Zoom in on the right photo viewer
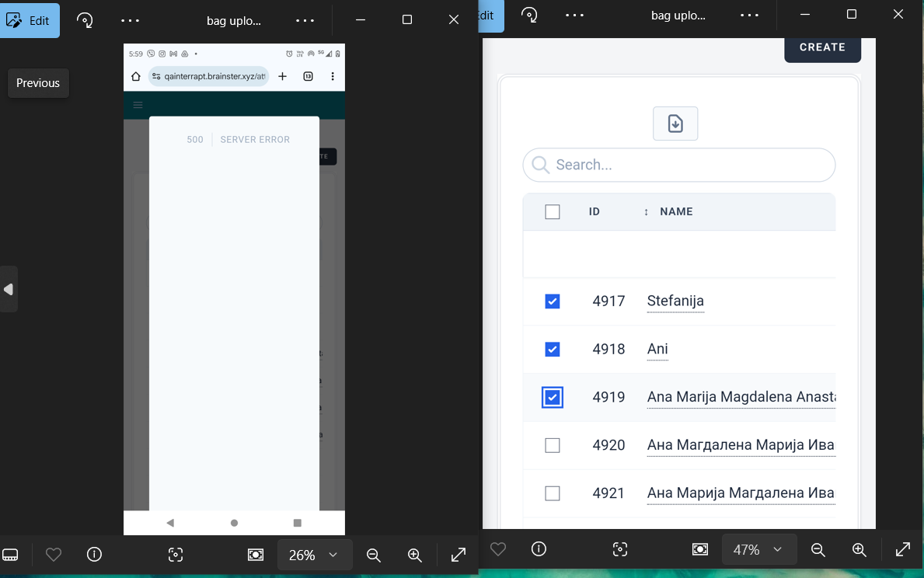924x578 pixels. (859, 549)
